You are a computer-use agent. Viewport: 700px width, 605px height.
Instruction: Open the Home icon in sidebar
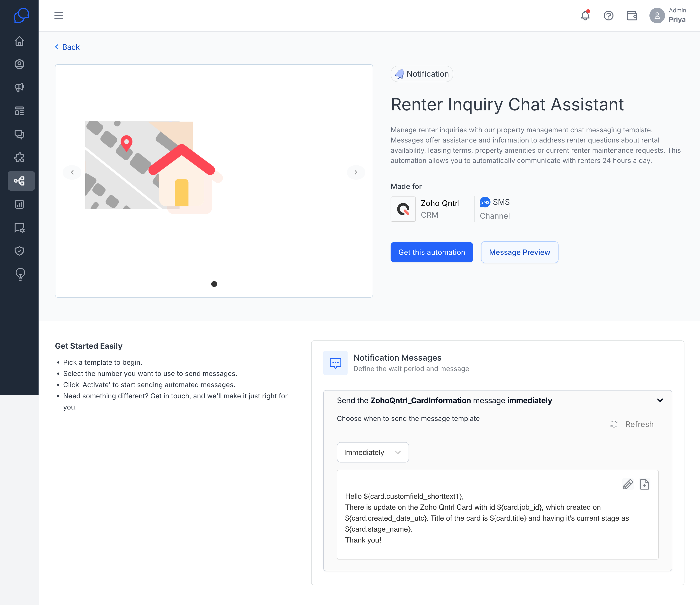(19, 41)
